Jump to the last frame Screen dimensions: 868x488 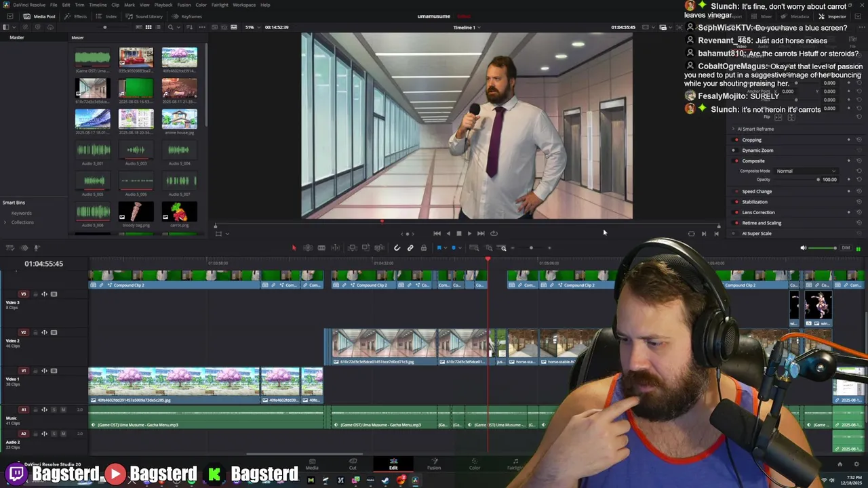tap(481, 233)
